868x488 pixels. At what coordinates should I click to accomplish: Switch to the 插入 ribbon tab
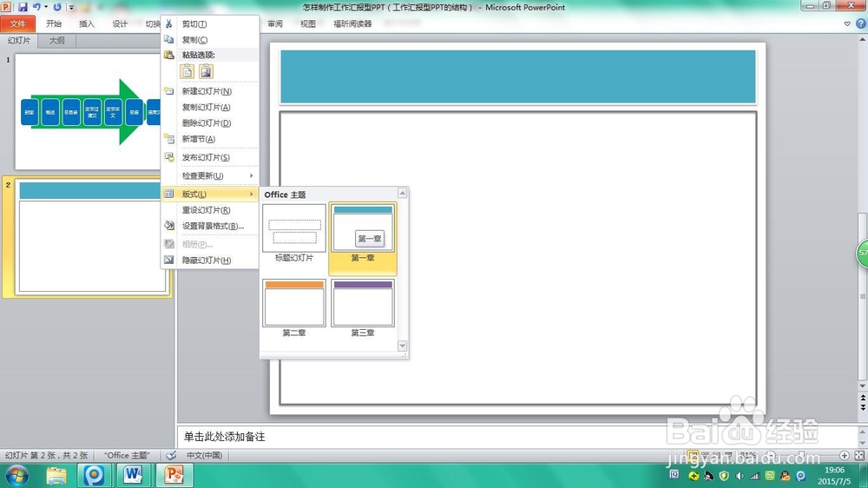pos(87,23)
